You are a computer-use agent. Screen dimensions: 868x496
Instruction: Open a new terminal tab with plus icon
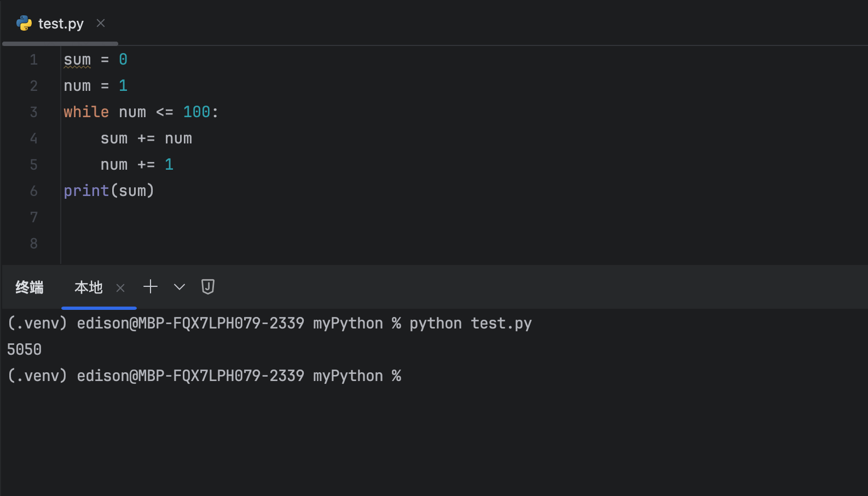[151, 287]
